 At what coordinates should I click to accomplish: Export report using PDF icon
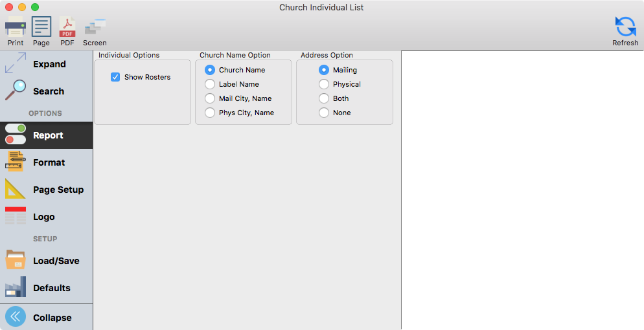click(x=67, y=28)
